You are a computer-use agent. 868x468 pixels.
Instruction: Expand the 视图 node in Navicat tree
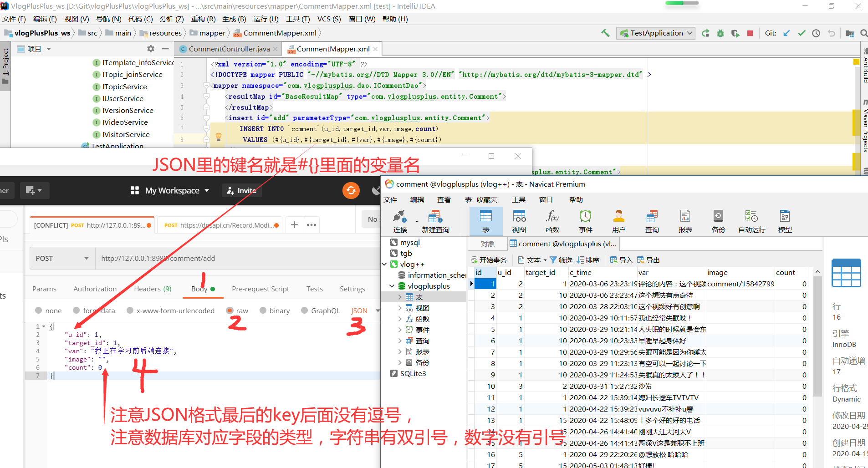tap(400, 308)
